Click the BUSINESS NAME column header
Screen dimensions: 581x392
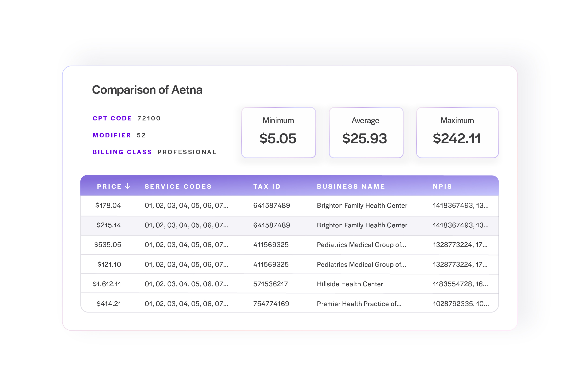click(351, 186)
